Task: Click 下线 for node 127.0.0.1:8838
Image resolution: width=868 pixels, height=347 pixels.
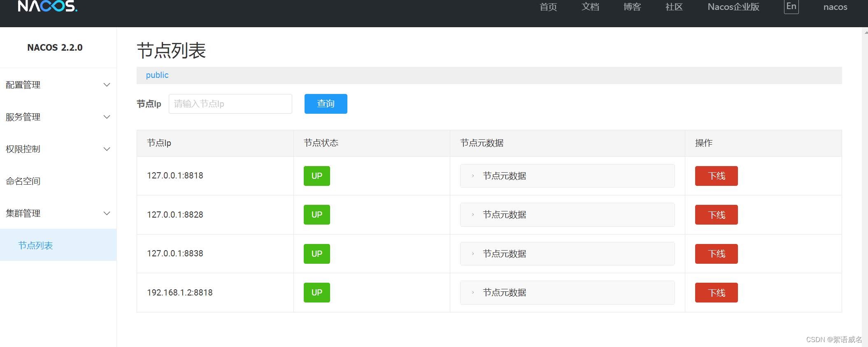Action: [717, 254]
